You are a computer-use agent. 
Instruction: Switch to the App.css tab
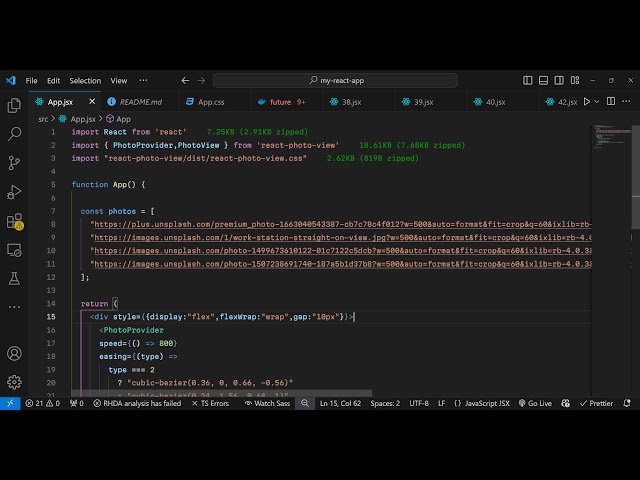(210, 101)
